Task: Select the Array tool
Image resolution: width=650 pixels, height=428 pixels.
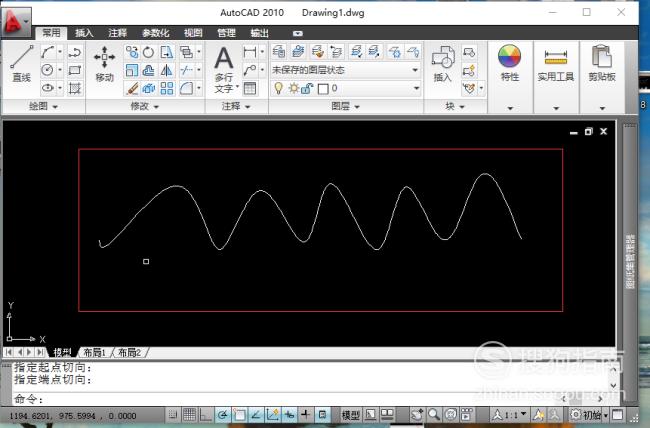Action: [x=167, y=88]
